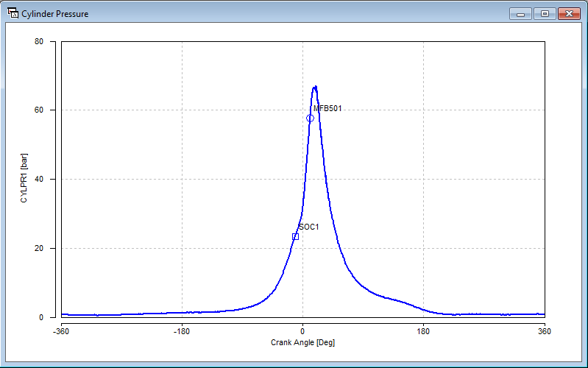Screen dimensions: 588x368
Task: Select the SOC1 square marker on curve
Action: click(x=295, y=236)
